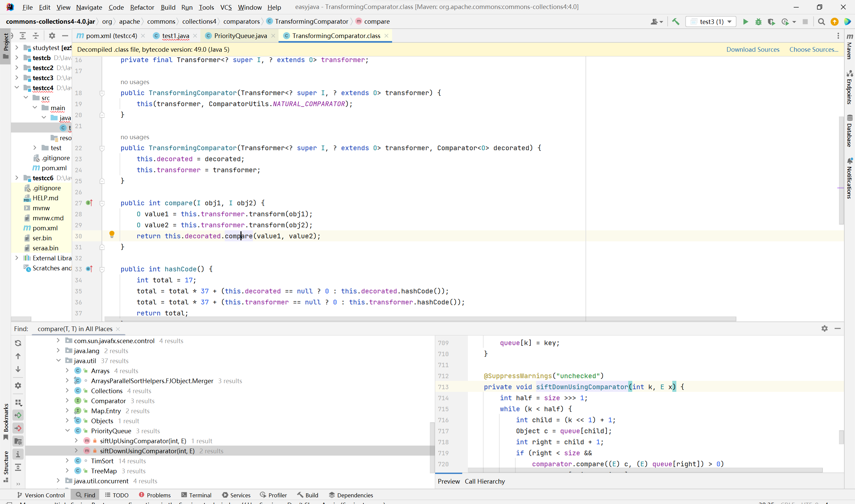Screen dimensions: 855x504
Task: Expand the TimSort results node
Action: coord(67,461)
